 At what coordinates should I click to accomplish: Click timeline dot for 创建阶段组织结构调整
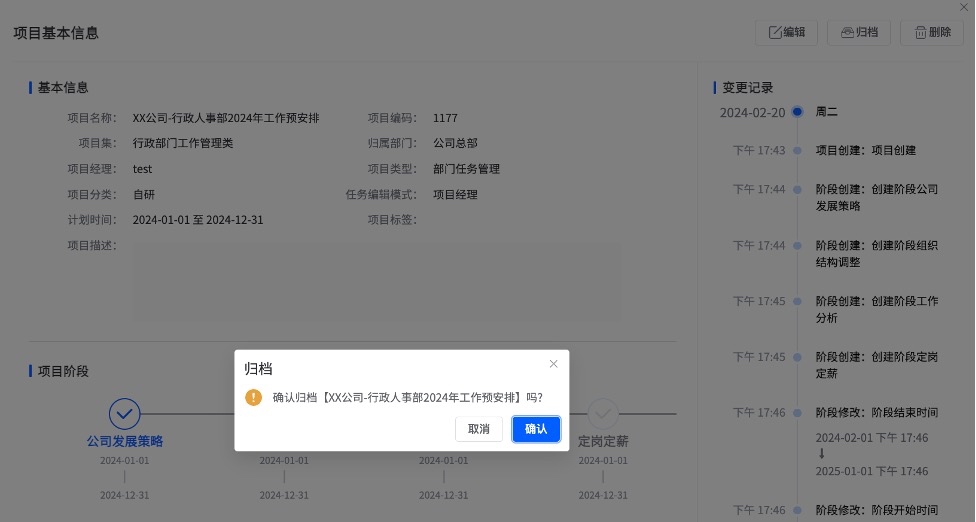coord(797,246)
